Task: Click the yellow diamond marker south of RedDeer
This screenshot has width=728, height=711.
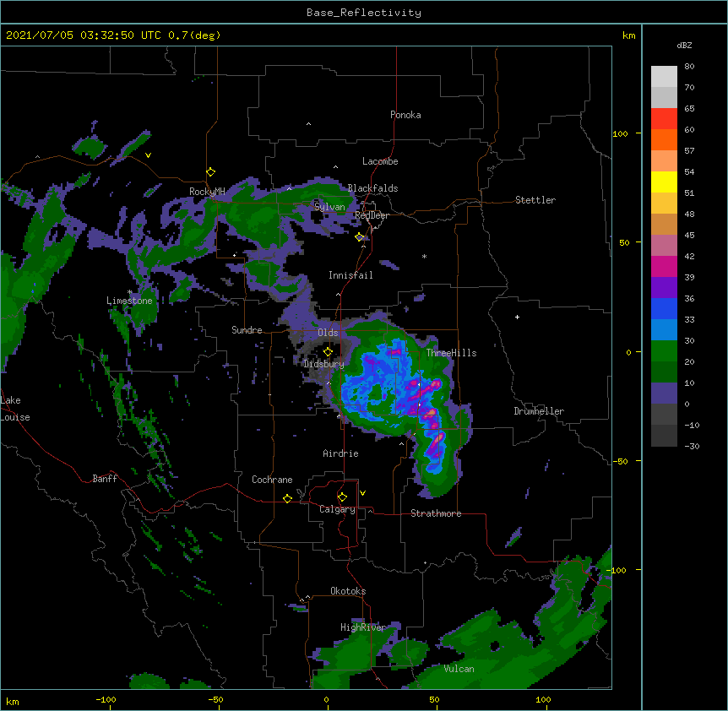Action: click(360, 237)
